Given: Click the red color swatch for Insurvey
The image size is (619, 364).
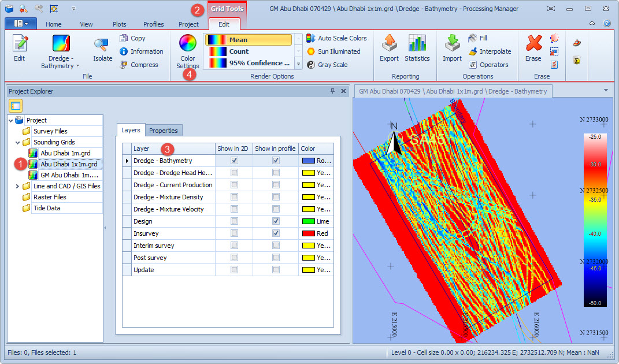Looking at the screenshot, I should pos(308,233).
